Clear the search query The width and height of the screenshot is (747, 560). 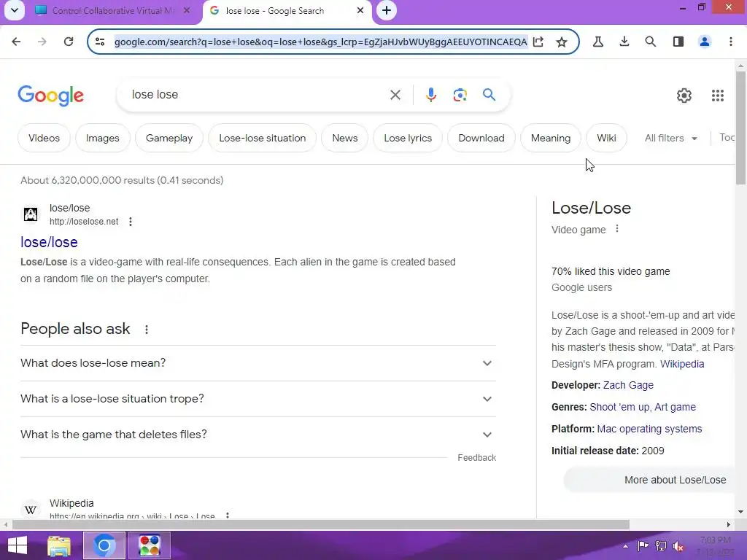[395, 95]
